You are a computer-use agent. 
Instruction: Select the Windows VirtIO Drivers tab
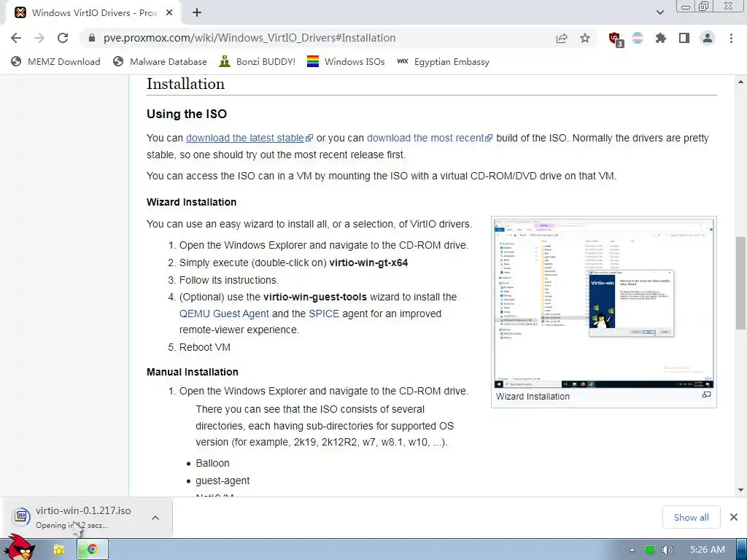click(x=93, y=13)
